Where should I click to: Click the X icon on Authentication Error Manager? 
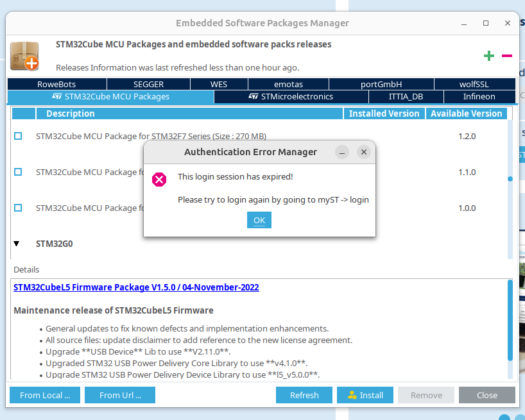364,152
